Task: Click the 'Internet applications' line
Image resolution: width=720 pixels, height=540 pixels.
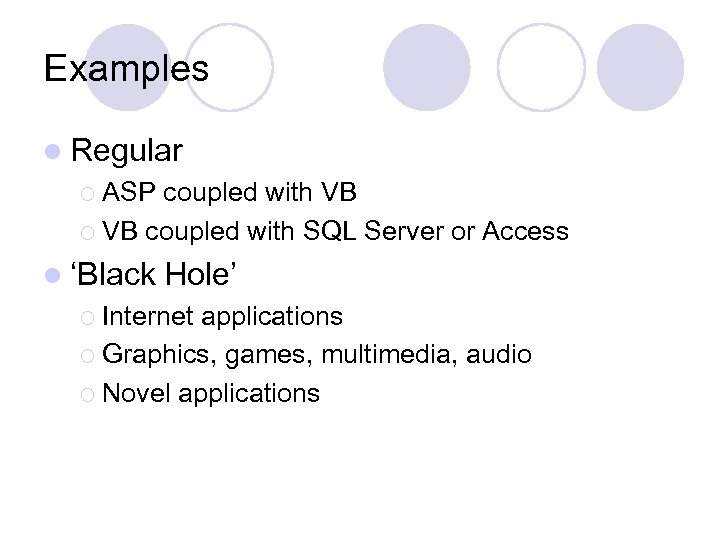Action: coord(222,317)
